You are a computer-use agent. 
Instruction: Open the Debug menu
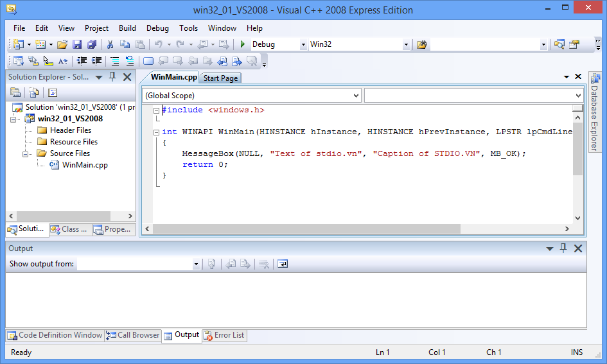(x=157, y=28)
